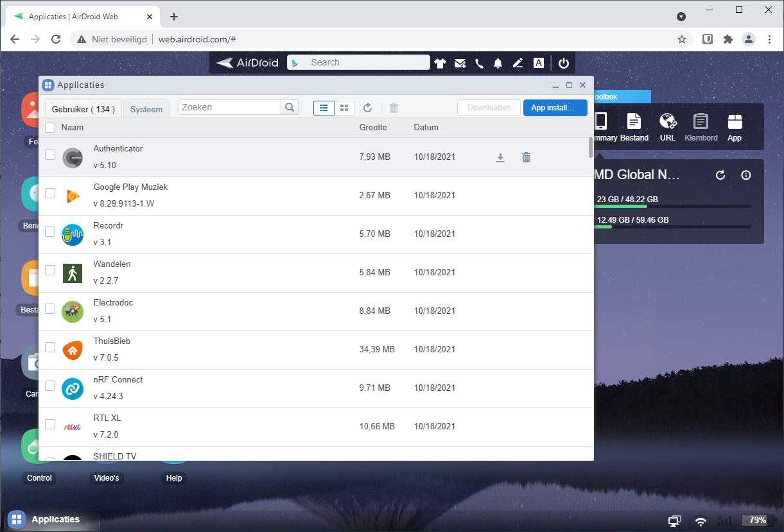
Task: Switch to list view in Applicaties
Action: tap(324, 108)
